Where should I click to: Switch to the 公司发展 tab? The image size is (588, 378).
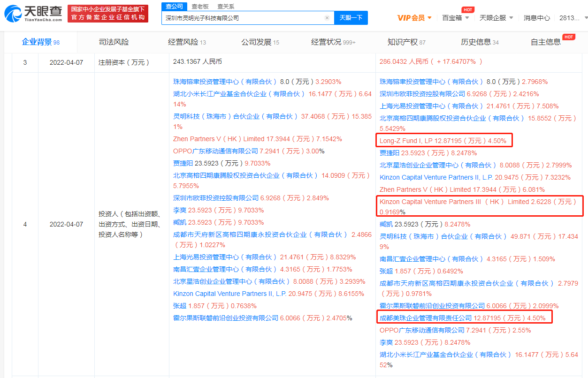tap(260, 42)
